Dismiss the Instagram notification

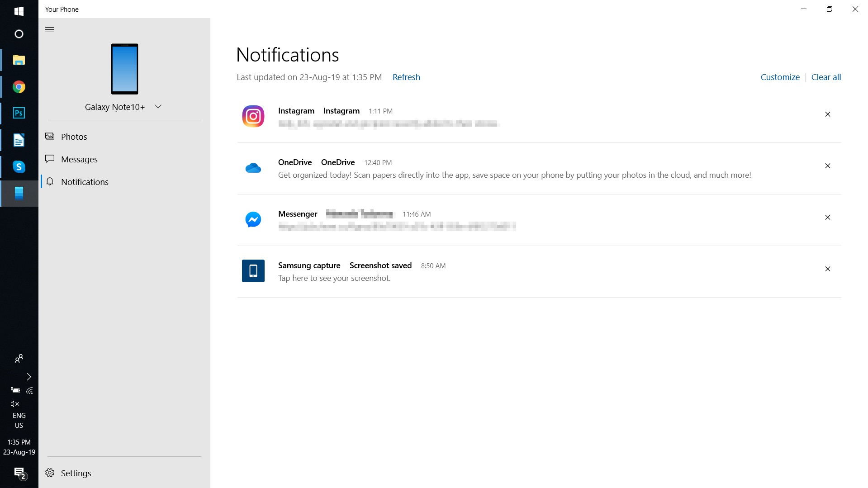(827, 114)
